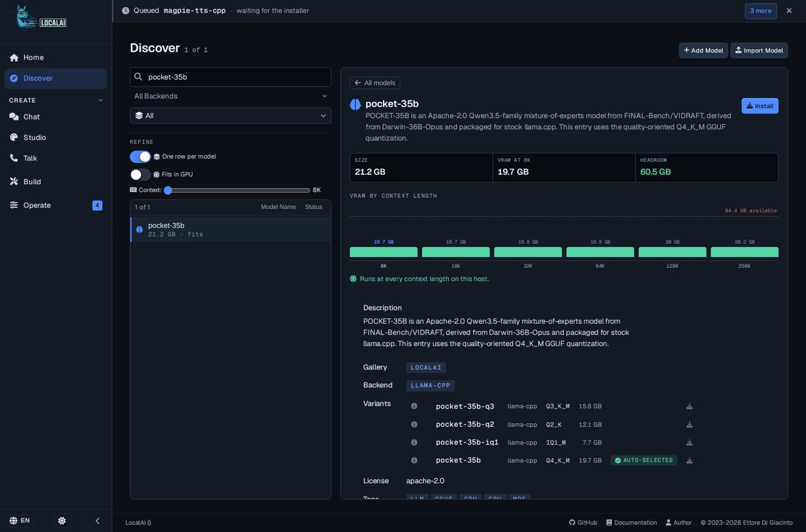Viewport: 806px width, 532px height.
Task: Click Import Model button
Action: click(759, 50)
